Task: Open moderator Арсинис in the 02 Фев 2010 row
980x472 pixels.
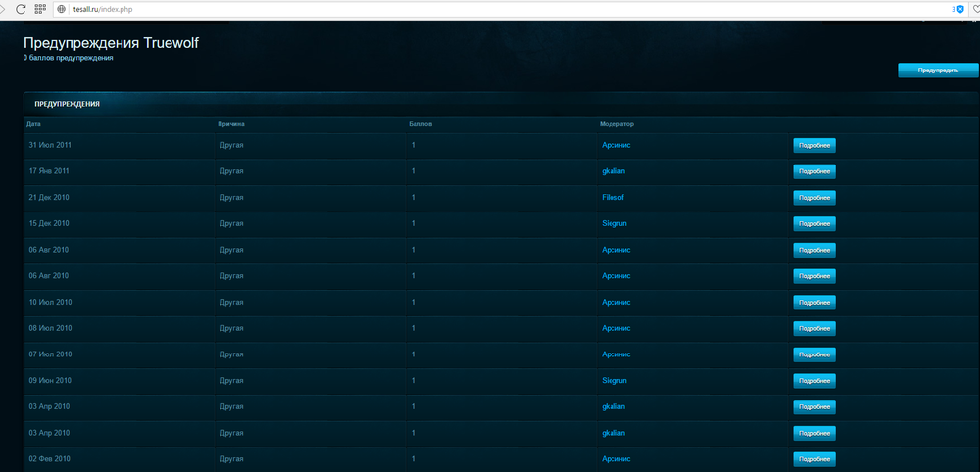Action: (616, 459)
